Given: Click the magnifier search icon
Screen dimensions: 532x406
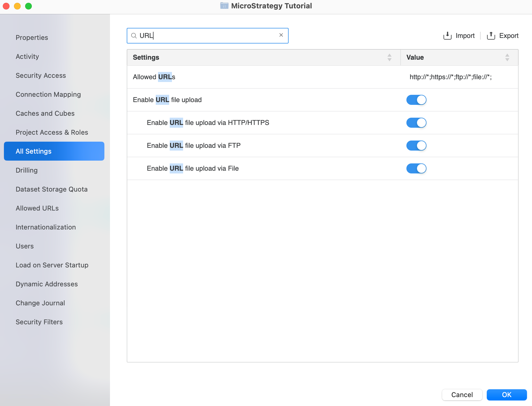Looking at the screenshot, I should [134, 36].
